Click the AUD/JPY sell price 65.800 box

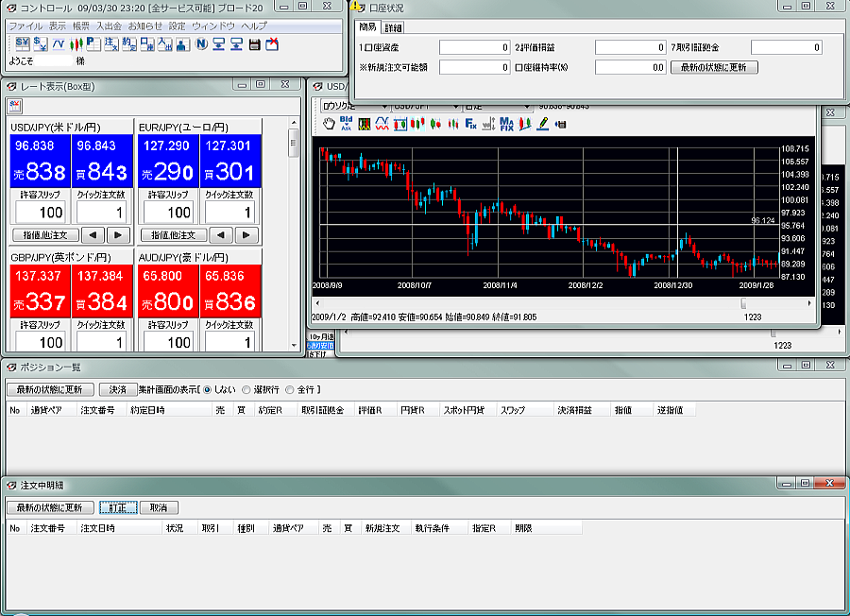click(x=168, y=291)
